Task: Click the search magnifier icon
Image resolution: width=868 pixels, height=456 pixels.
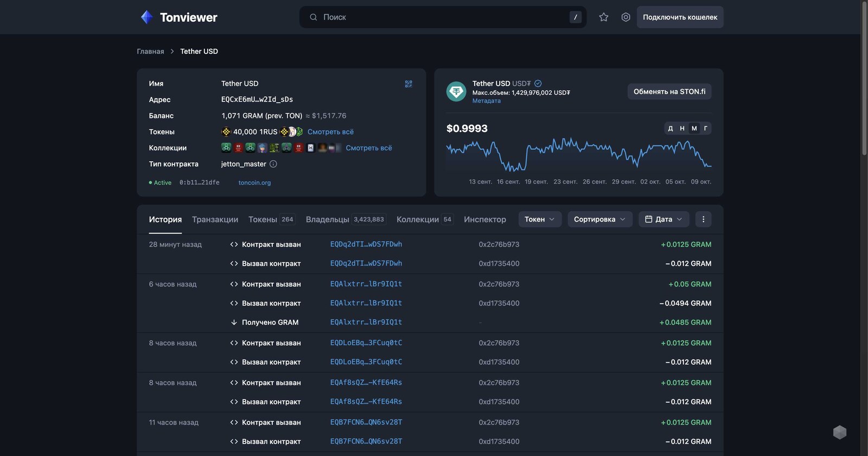Action: point(314,17)
